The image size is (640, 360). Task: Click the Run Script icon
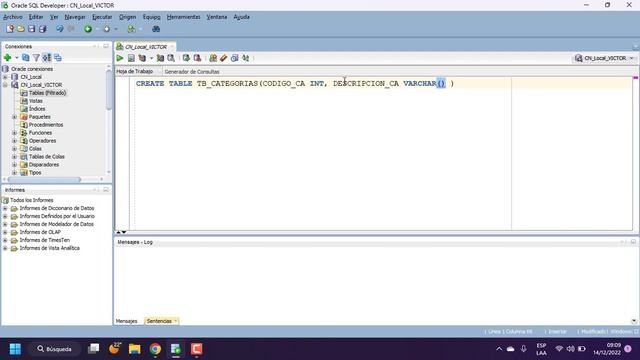(131, 58)
